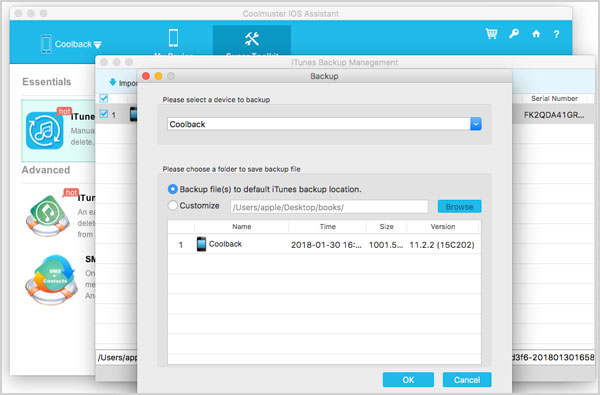Screen dimensions: 600x395
Task: Minimize the Backup dialog with yellow button
Action: pos(158,76)
